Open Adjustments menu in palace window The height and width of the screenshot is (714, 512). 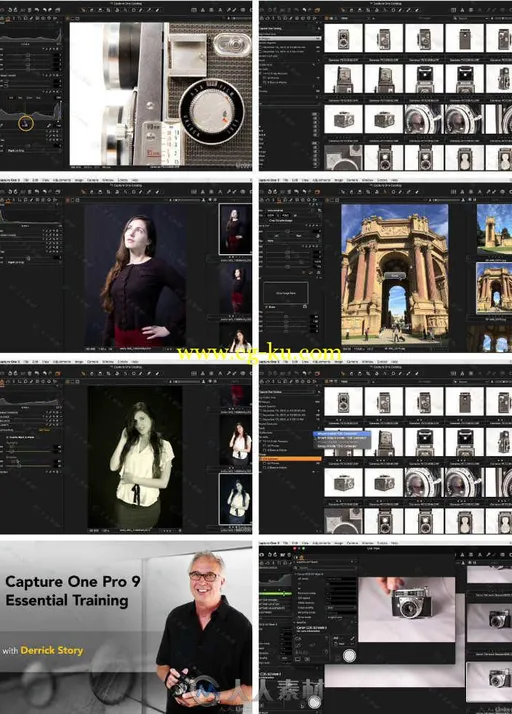pos(322,180)
